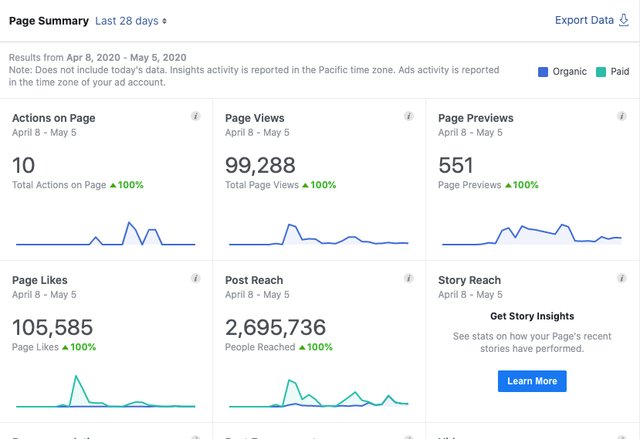
Task: Click the Page Views line chart
Action: [319, 234]
